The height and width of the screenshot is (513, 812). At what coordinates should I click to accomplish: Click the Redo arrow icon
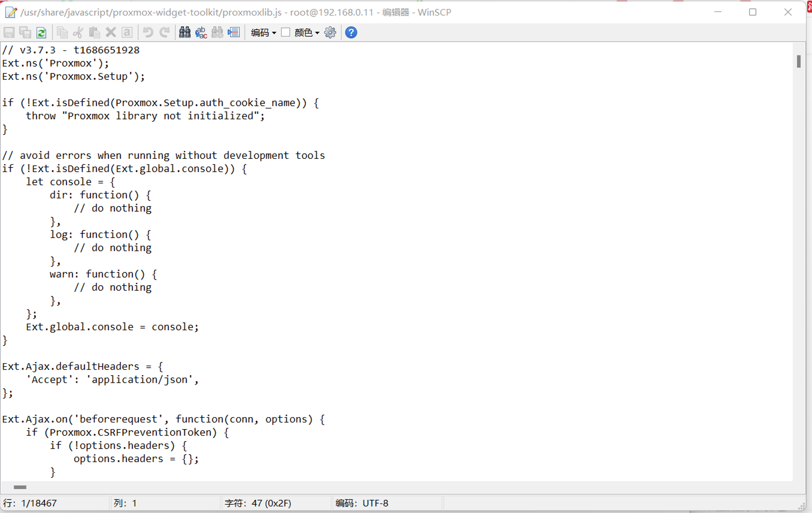(164, 32)
